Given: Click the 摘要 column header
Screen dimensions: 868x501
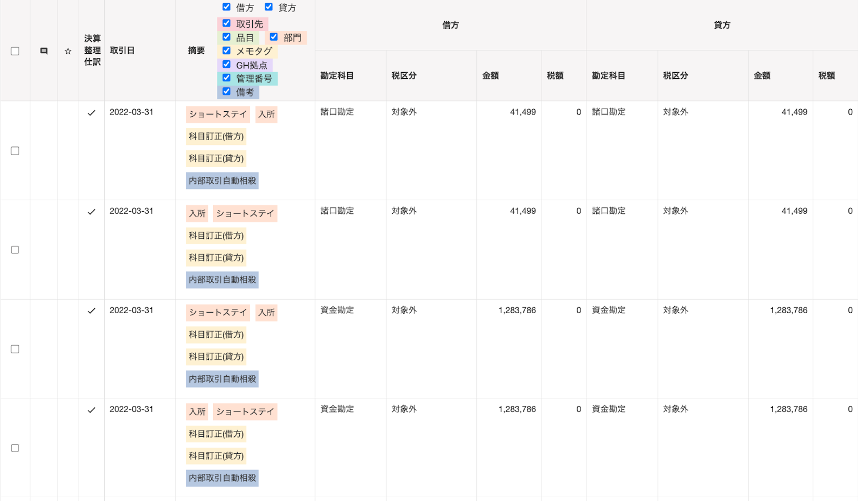Looking at the screenshot, I should click(196, 50).
